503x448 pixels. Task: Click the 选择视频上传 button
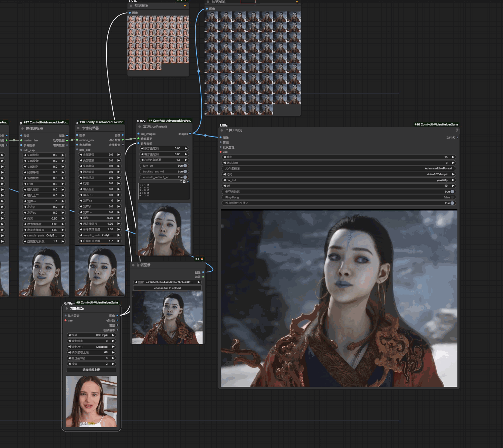(91, 370)
